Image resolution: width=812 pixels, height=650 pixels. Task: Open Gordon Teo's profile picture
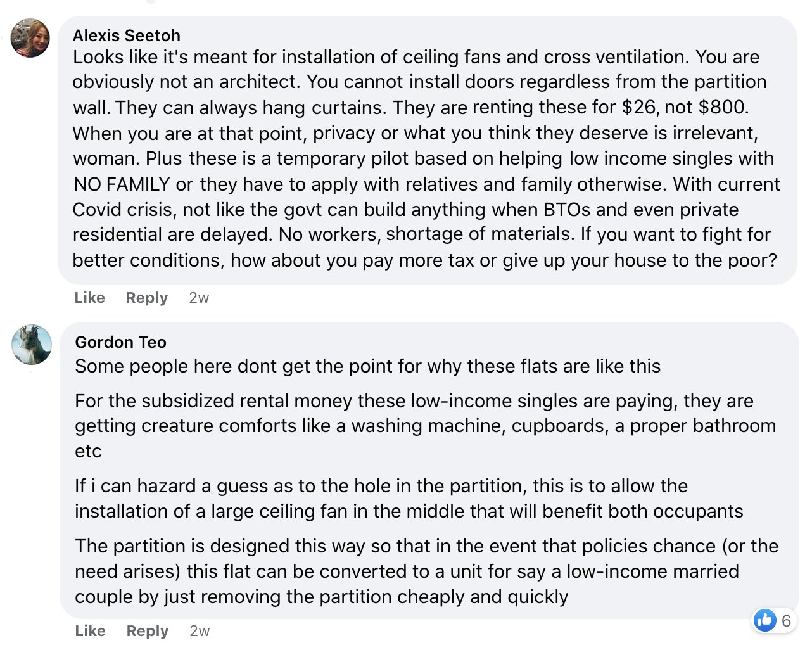32,345
